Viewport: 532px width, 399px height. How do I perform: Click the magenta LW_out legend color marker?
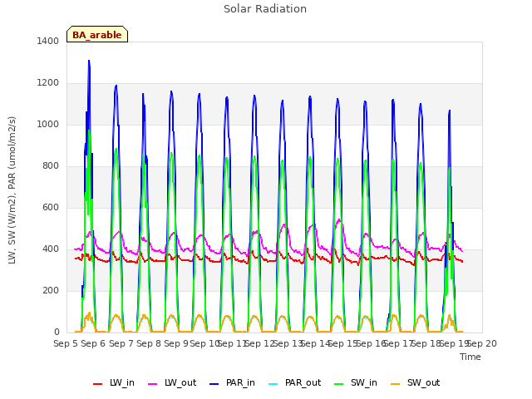click(153, 384)
